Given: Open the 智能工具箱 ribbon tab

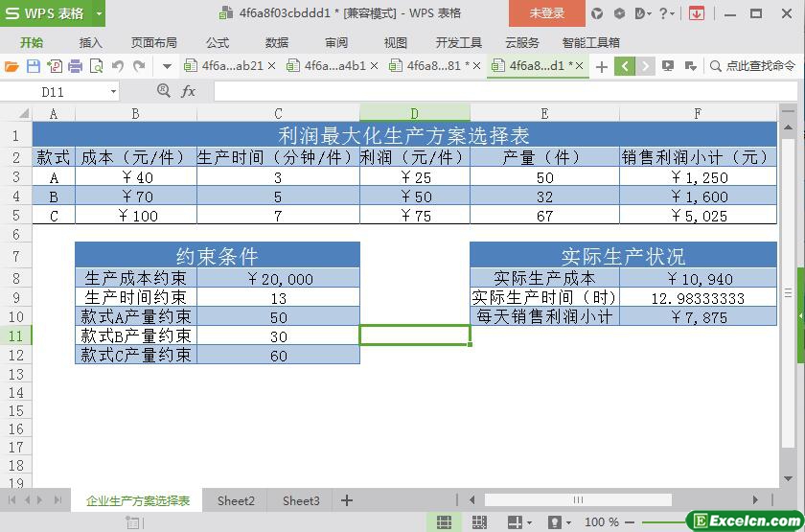Looking at the screenshot, I should tap(591, 42).
